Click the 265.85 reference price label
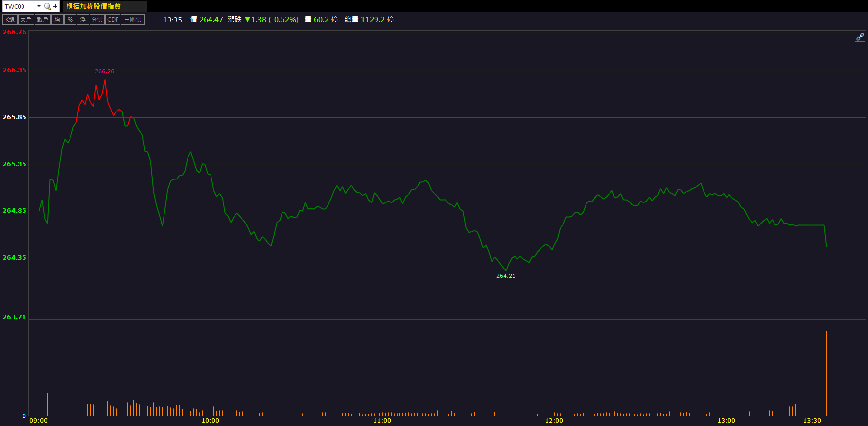The image size is (868, 426). click(15, 117)
